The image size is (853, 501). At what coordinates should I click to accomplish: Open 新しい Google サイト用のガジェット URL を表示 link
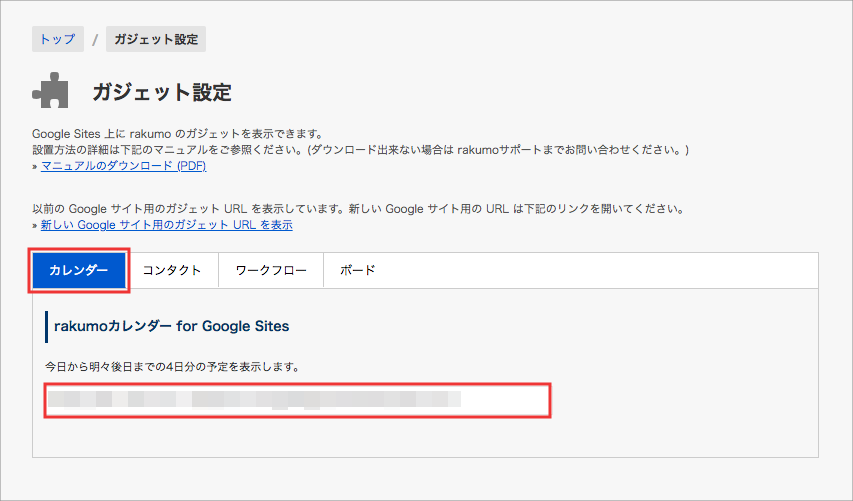click(x=166, y=225)
